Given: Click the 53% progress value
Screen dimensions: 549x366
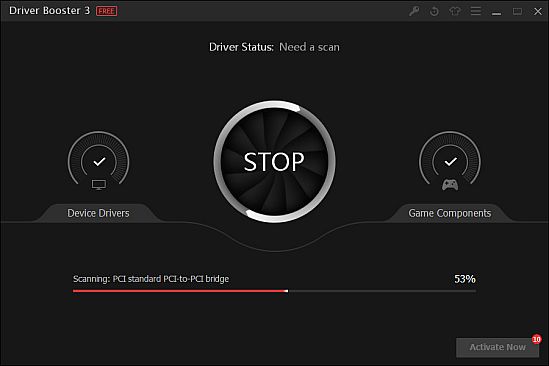Looking at the screenshot, I should click(465, 279).
